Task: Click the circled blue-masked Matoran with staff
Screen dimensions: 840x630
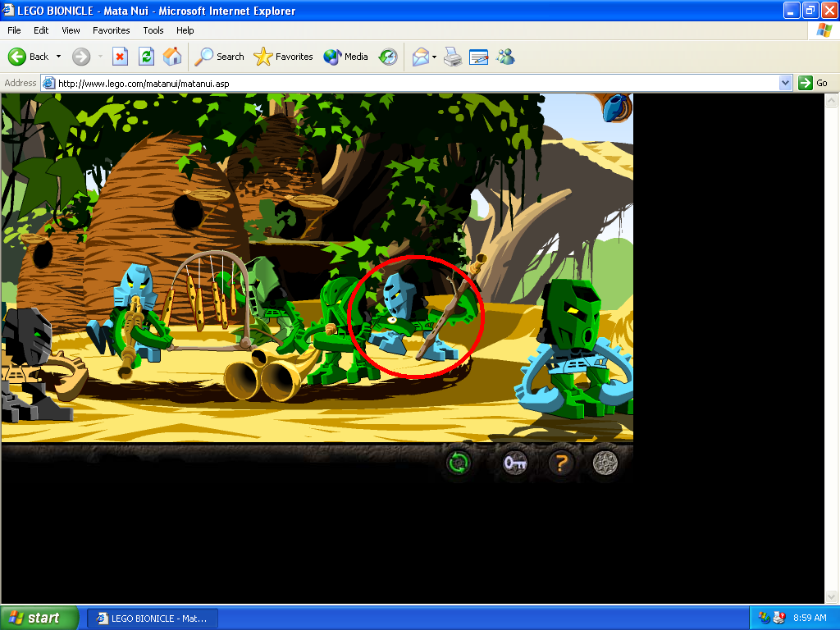Action: (415, 316)
